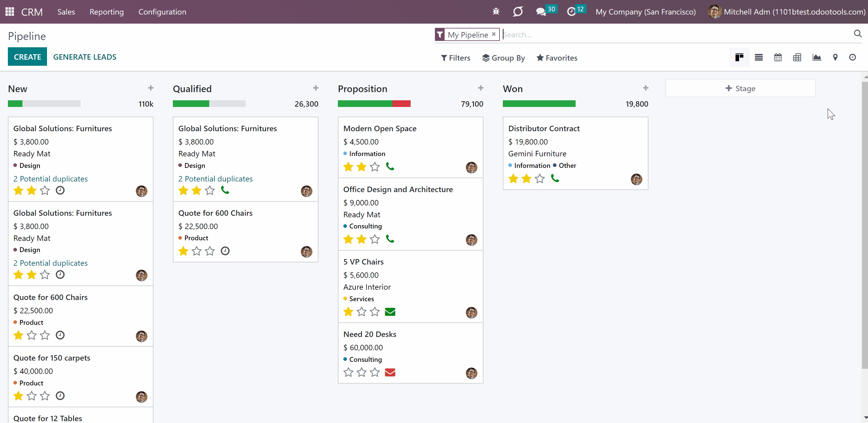The image size is (868, 423).
Task: Expand the Group By dropdown
Action: (503, 58)
